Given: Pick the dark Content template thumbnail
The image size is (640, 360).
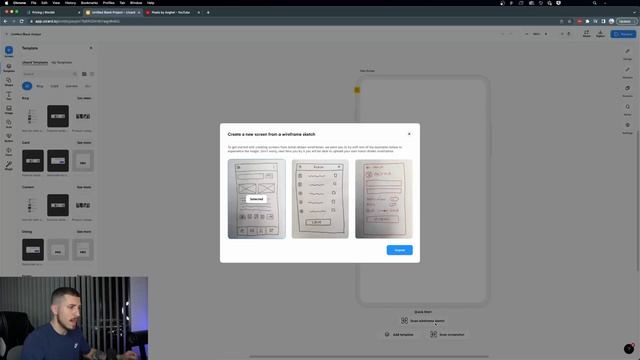Looking at the screenshot, I should click(x=58, y=205).
